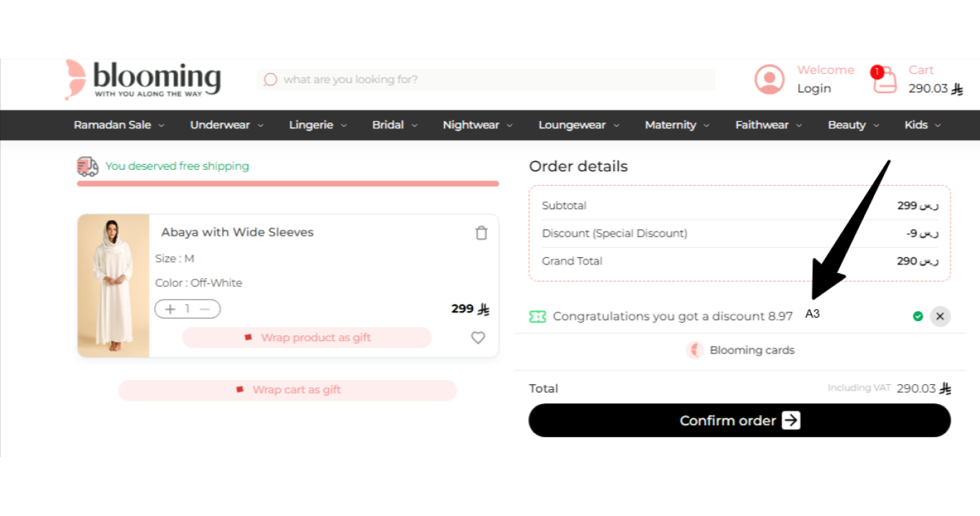This screenshot has width=980, height=516.
Task: Expand the Ramadan Sale menu
Action: point(119,125)
